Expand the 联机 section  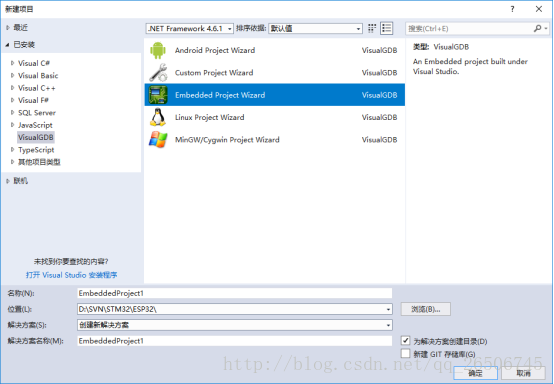(7, 181)
